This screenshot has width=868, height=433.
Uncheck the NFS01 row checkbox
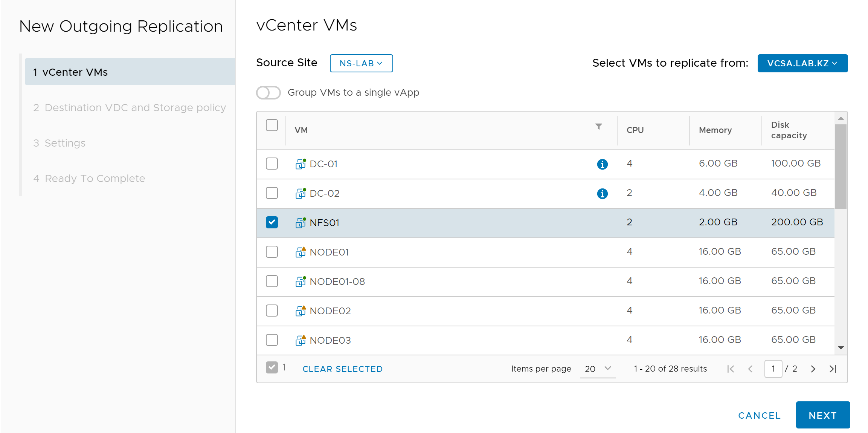pyautogui.click(x=272, y=222)
